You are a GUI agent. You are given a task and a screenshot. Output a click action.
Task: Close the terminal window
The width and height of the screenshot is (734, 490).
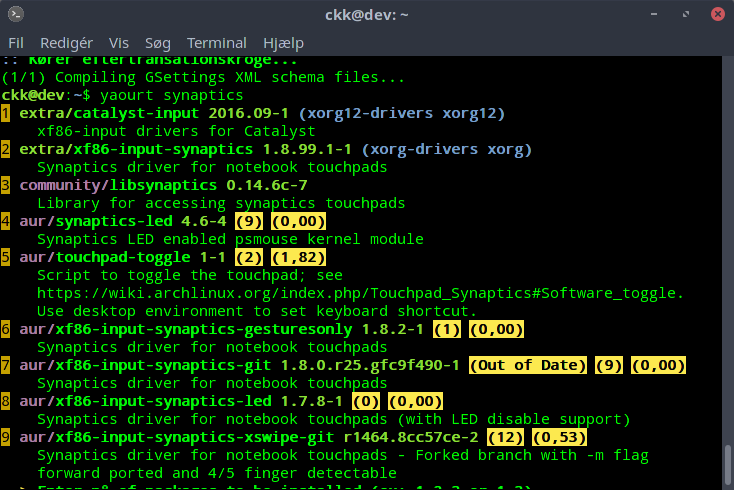tap(718, 15)
